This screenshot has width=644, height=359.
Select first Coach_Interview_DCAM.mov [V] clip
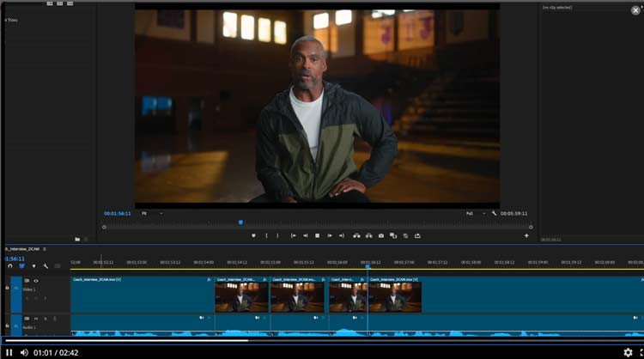coord(142,295)
